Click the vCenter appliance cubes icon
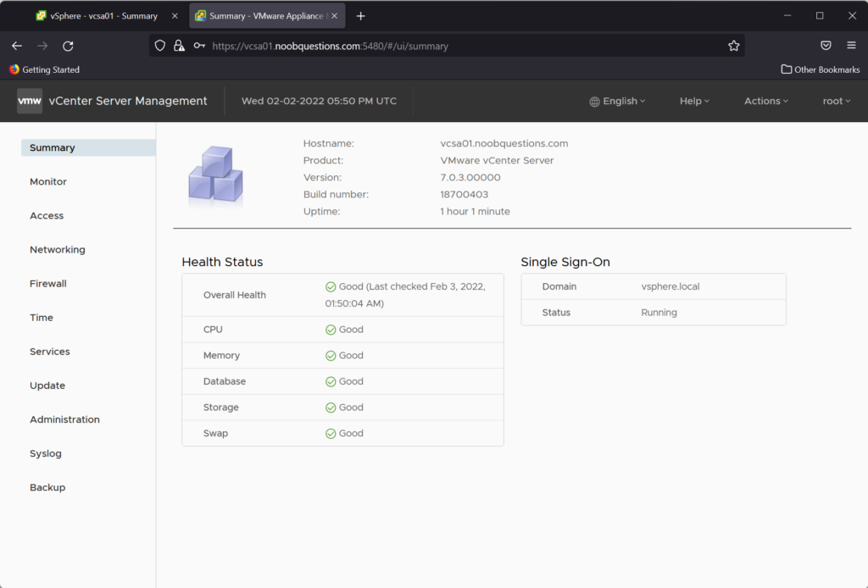The height and width of the screenshot is (588, 868). click(x=215, y=175)
